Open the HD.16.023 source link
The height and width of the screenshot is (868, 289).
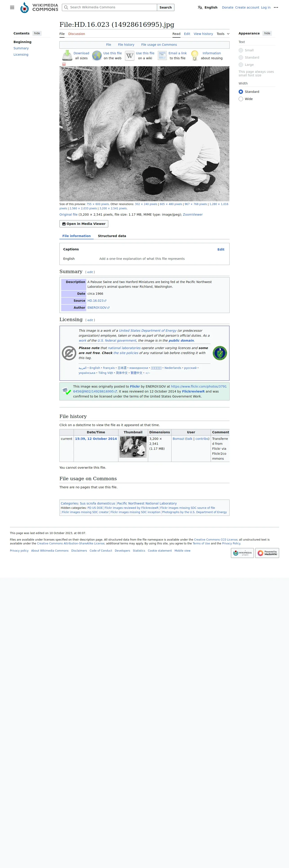(97, 301)
